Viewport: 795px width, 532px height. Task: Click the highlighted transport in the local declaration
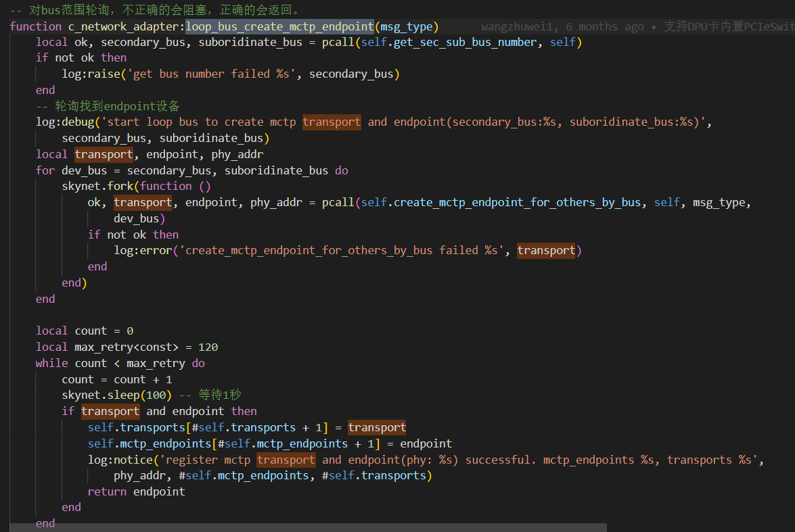[x=104, y=154]
